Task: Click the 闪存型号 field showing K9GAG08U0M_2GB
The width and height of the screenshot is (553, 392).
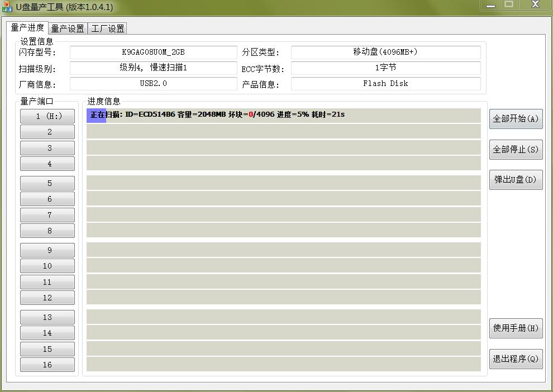Action: click(x=152, y=52)
